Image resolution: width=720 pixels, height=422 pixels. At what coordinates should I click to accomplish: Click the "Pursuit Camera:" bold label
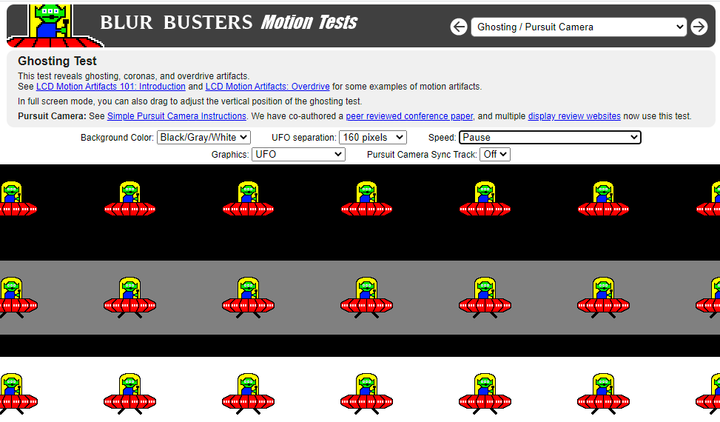coord(52,116)
